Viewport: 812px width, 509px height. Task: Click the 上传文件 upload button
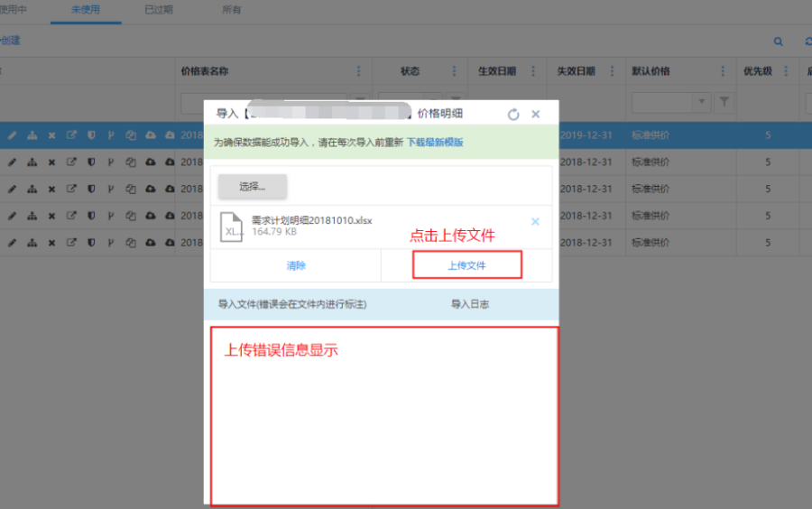[466, 265]
